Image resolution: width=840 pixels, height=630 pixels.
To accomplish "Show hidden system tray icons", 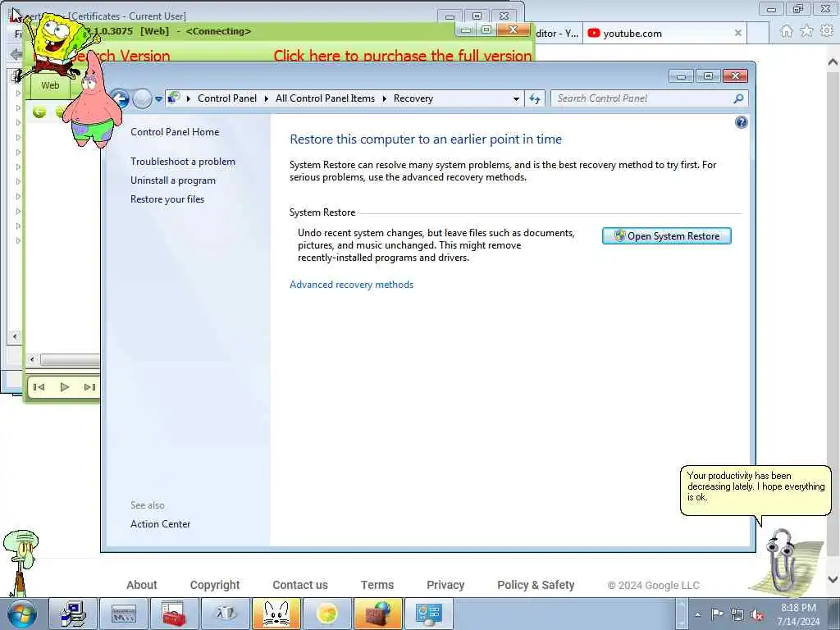I will point(697,615).
